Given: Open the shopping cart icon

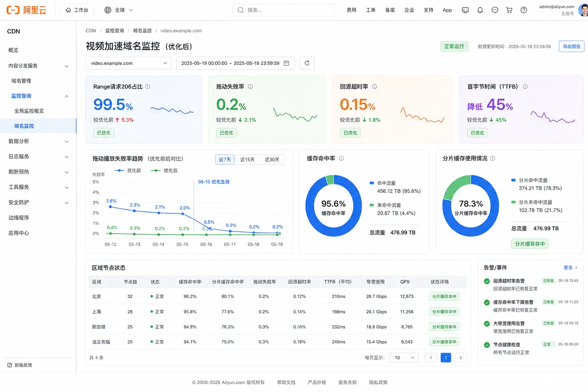Looking at the screenshot, I should pyautogui.click(x=509, y=10).
